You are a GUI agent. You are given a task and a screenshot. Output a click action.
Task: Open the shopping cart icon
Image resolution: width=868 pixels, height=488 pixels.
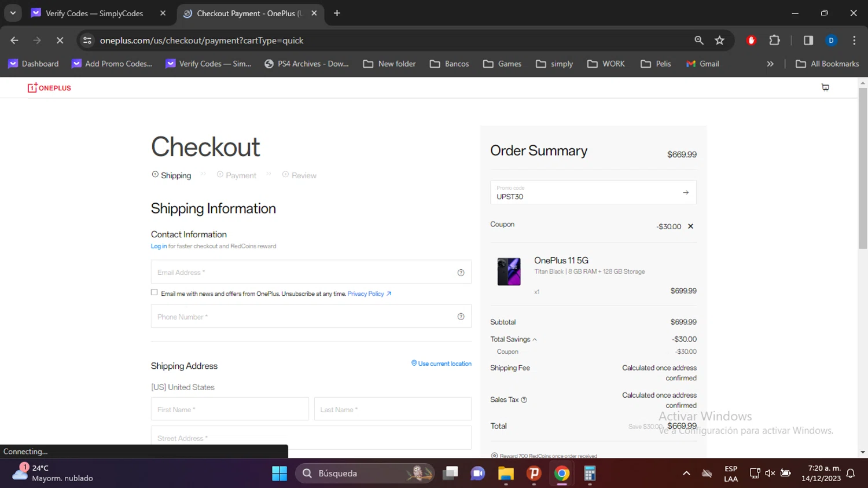[825, 87]
